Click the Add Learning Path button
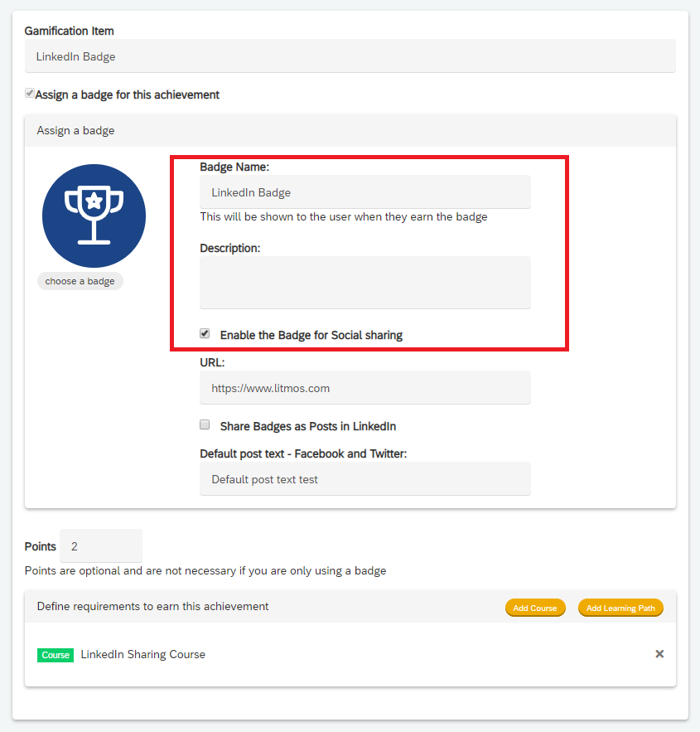Screen dimensions: 700x732 [x=620, y=608]
